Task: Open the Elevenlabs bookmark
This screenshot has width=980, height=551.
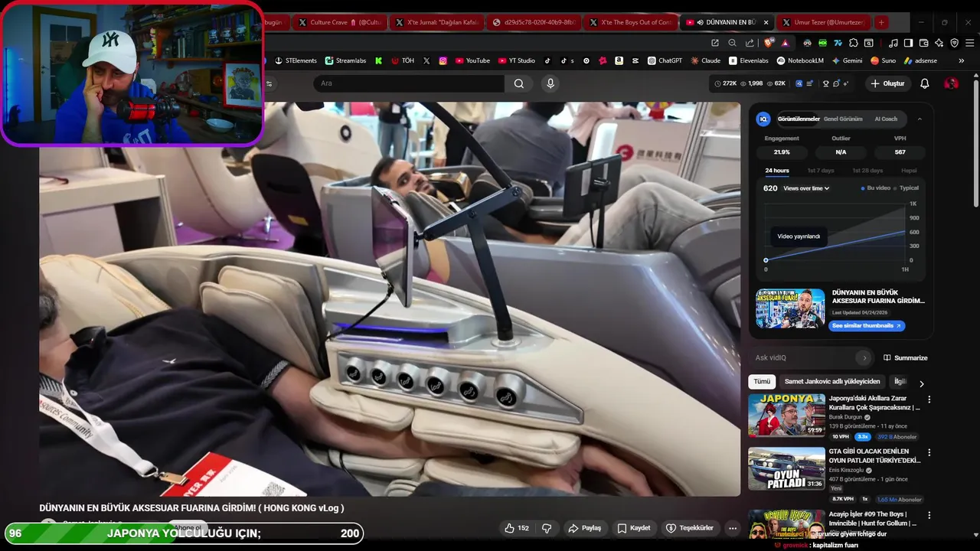Action: coord(749,60)
